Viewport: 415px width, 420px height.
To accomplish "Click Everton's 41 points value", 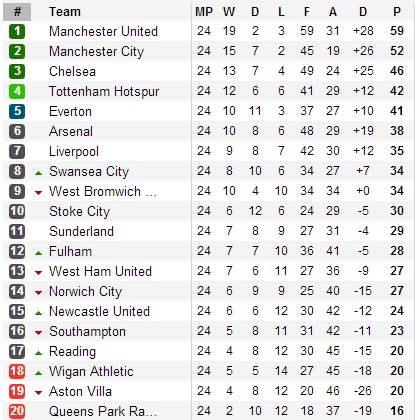I will [397, 111].
